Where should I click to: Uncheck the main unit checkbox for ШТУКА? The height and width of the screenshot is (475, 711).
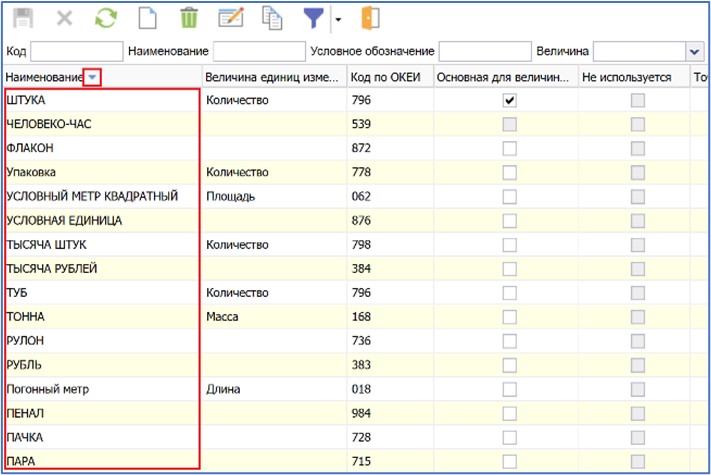(509, 101)
